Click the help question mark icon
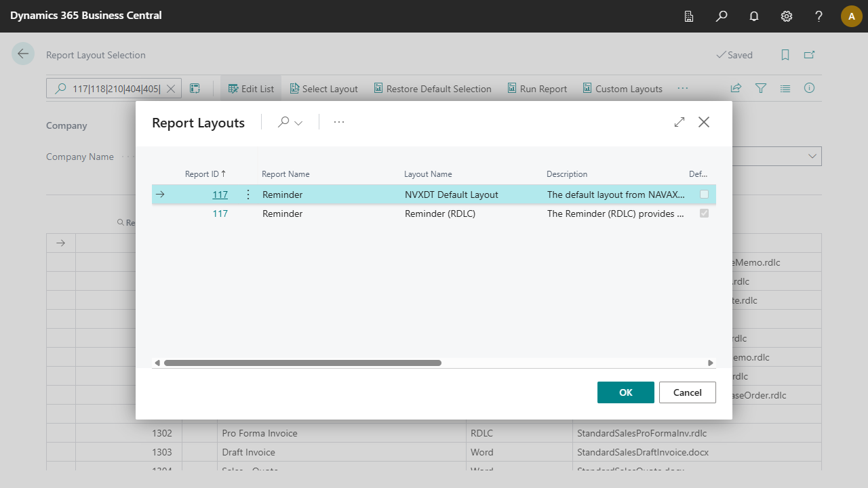 (x=819, y=16)
